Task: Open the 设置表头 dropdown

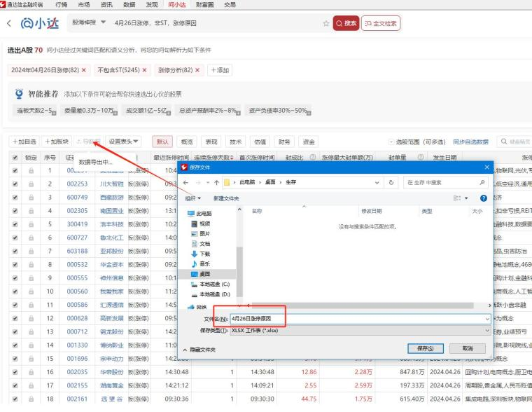Action: pos(123,142)
